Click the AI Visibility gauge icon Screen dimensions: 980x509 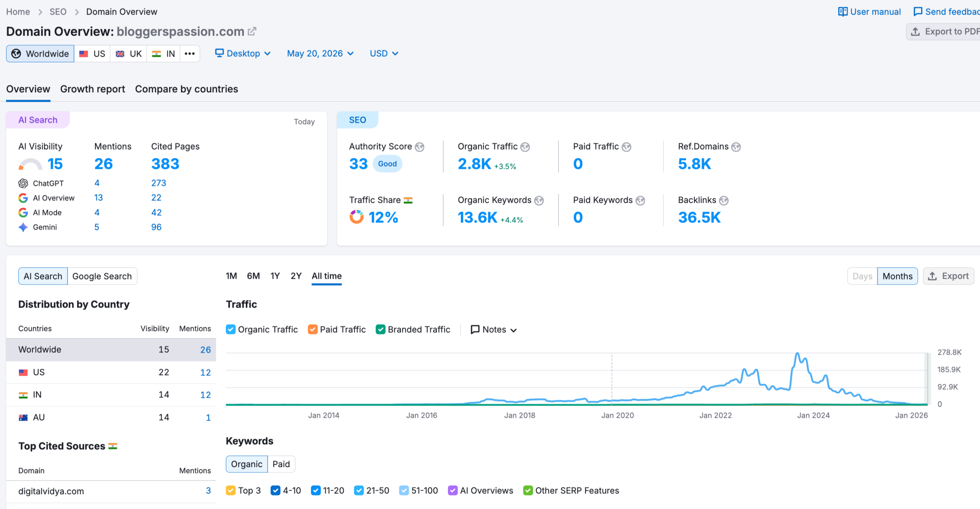[x=30, y=164]
